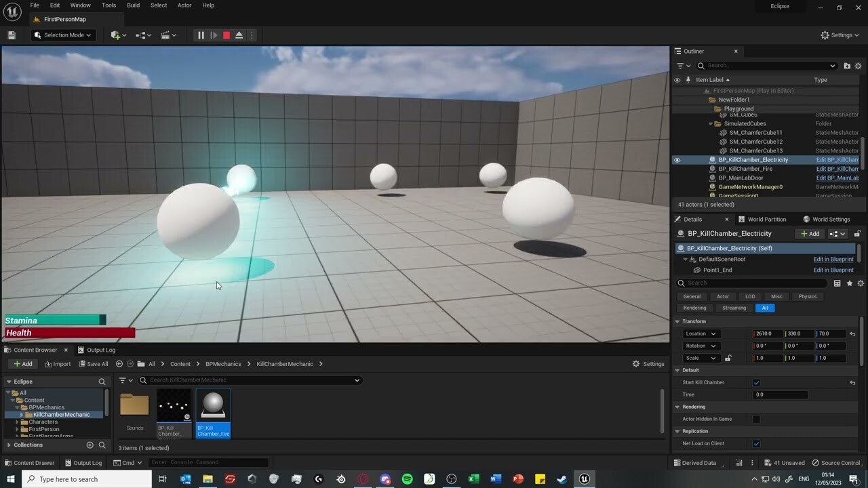Viewport: 868px width, 488px height.
Task: Select the All category filter
Action: click(x=765, y=308)
